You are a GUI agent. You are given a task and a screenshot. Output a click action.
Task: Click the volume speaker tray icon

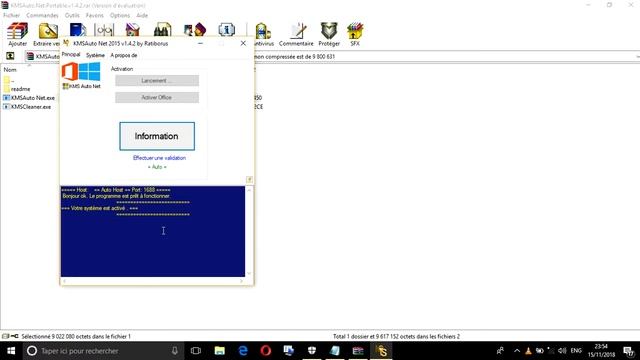click(562, 351)
